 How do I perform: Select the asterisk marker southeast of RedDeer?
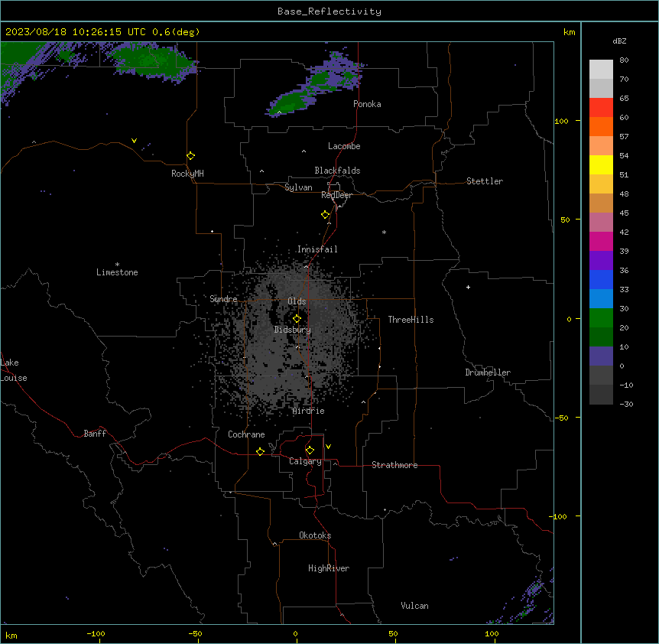pos(384,232)
